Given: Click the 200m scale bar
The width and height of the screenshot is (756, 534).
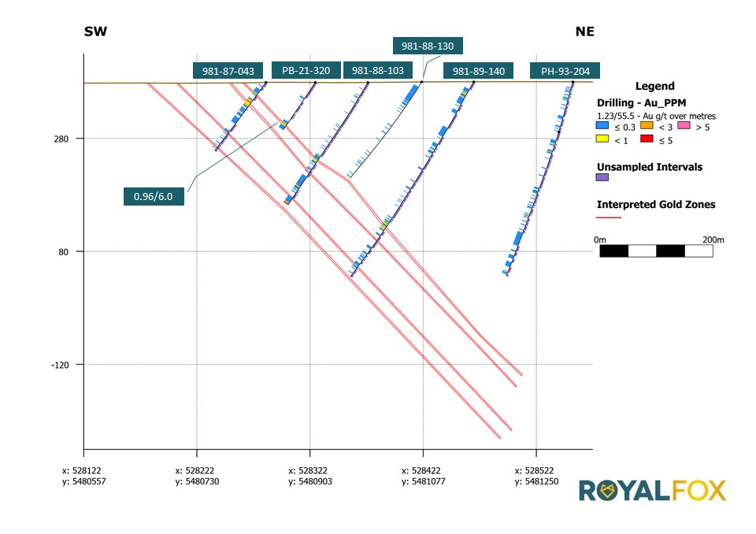Looking at the screenshot, I should (656, 251).
